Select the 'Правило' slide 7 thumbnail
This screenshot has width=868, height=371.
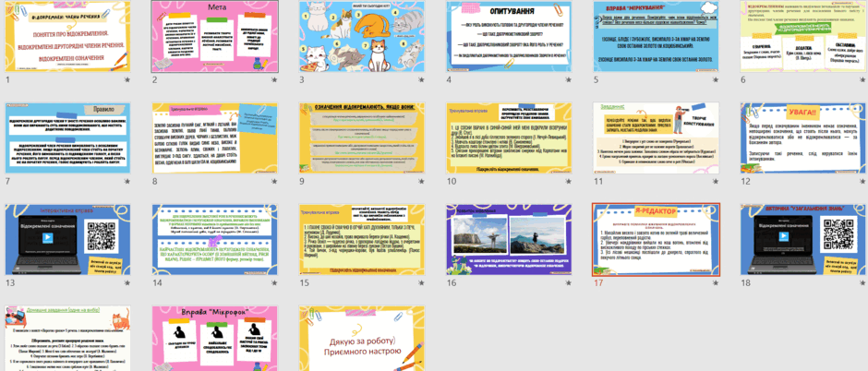pyautogui.click(x=67, y=138)
